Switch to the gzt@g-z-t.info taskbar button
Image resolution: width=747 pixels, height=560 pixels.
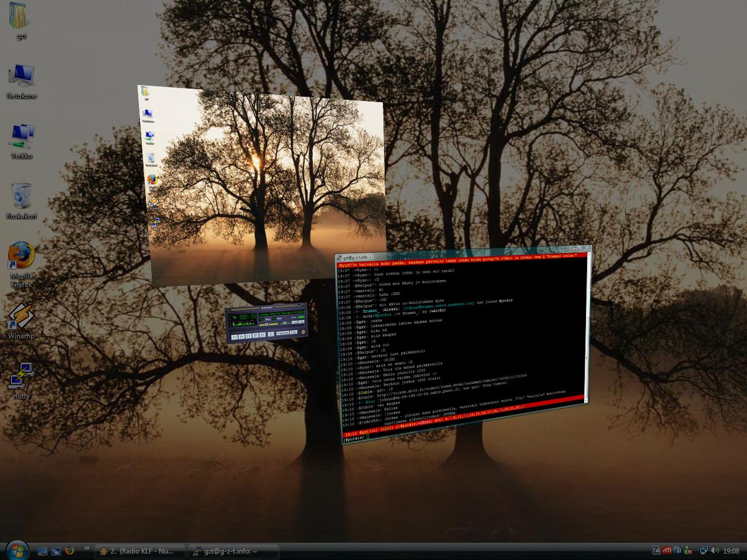[233, 551]
